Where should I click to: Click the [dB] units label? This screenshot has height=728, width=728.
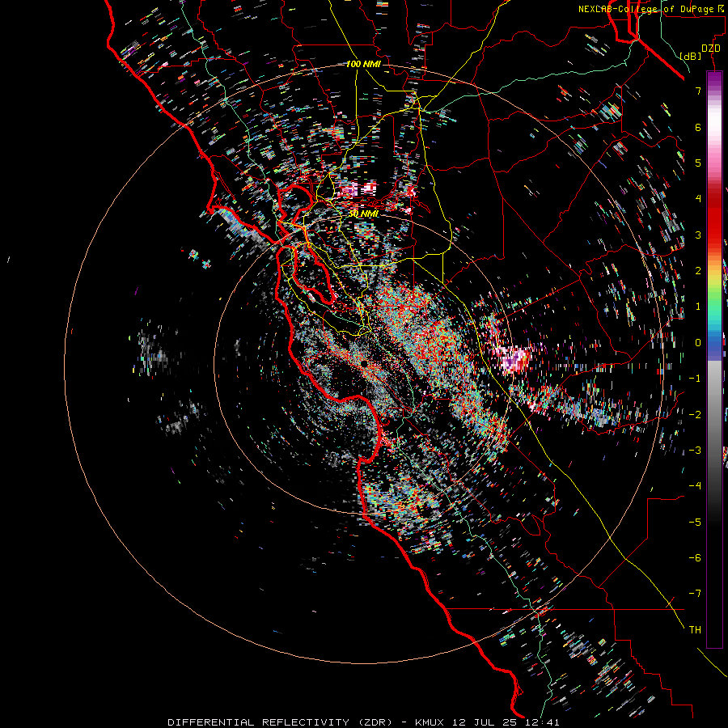click(691, 57)
